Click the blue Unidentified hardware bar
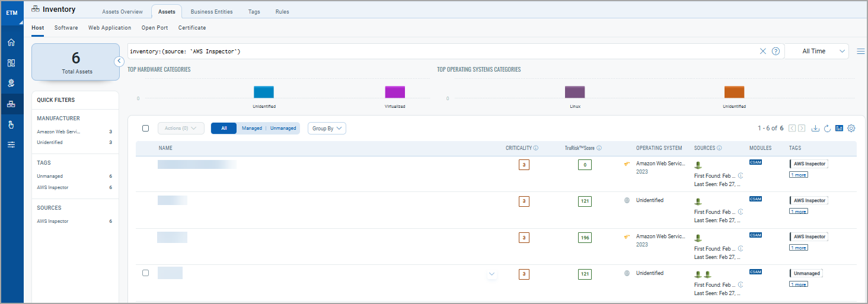This screenshot has width=868, height=304. coord(264,92)
